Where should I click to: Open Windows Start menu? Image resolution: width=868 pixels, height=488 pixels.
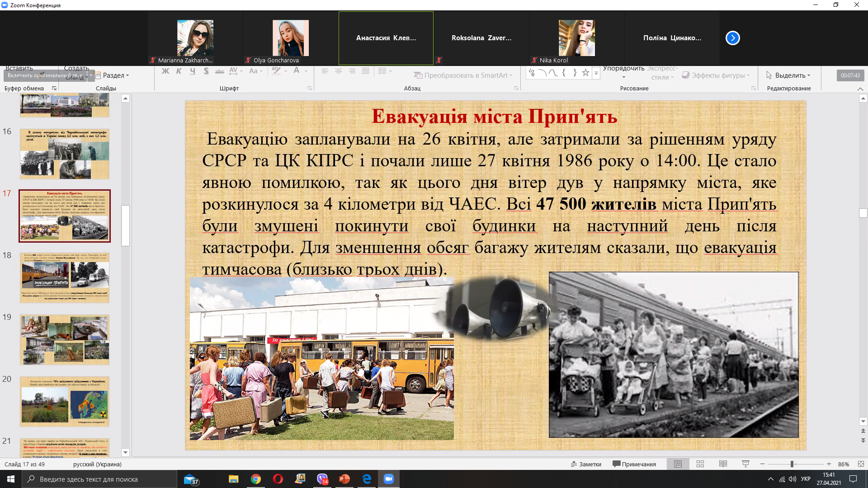tap(11, 479)
